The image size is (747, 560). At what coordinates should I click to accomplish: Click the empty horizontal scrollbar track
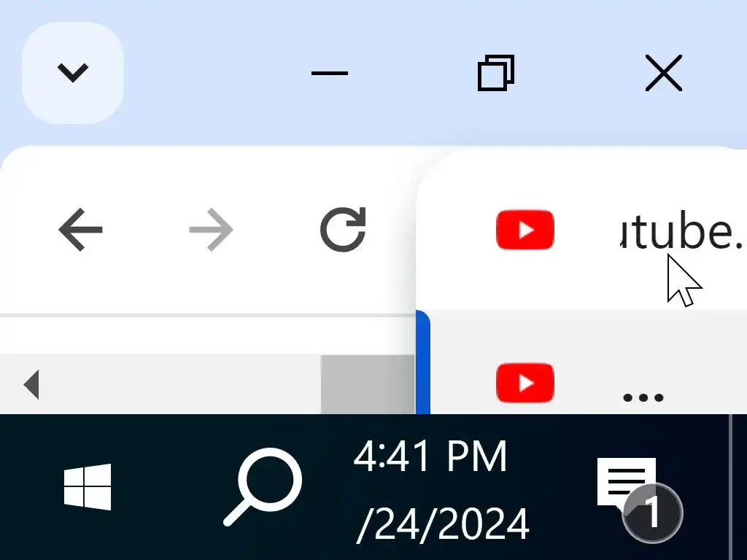coord(181,384)
